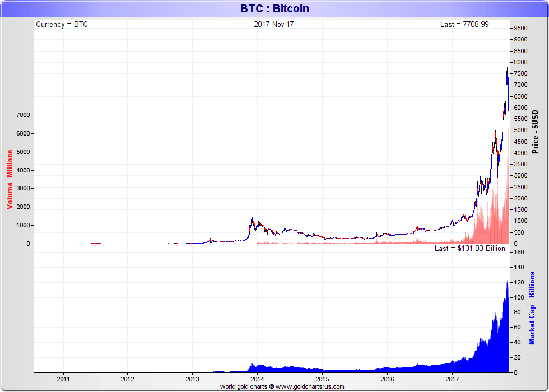Click the "BTC : Bitcoin" chart title

coord(274,8)
